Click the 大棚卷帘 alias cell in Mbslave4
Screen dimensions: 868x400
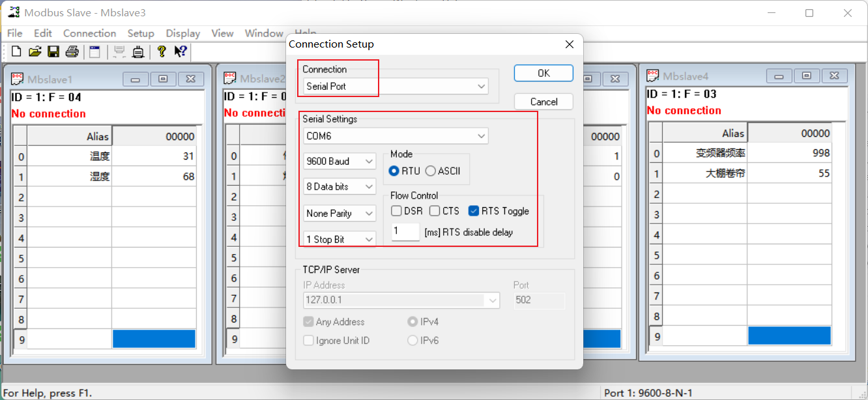tap(705, 173)
